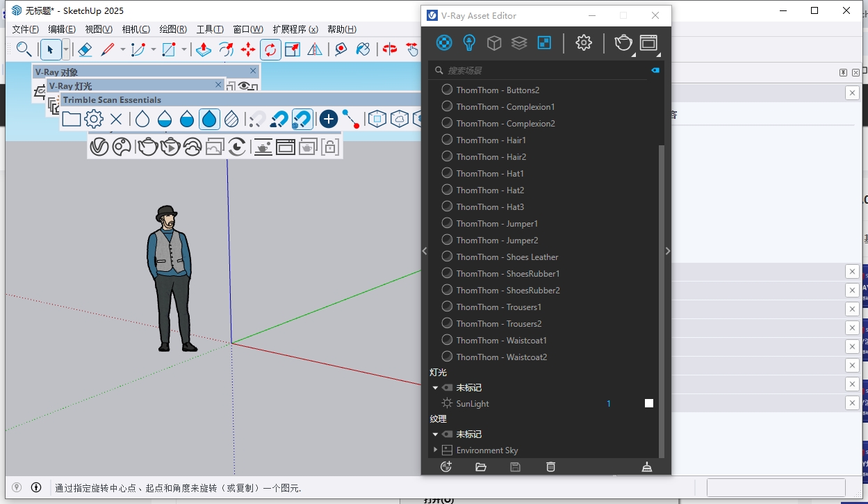868x504 pixels.
Task: Click the round plus icon in Trimble toolbar
Action: [x=329, y=119]
